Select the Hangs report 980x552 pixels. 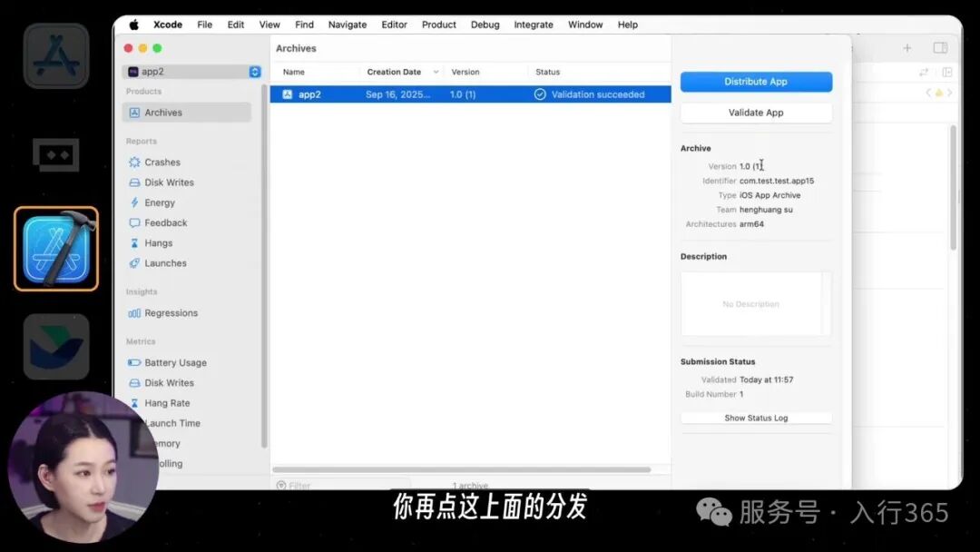click(x=159, y=242)
